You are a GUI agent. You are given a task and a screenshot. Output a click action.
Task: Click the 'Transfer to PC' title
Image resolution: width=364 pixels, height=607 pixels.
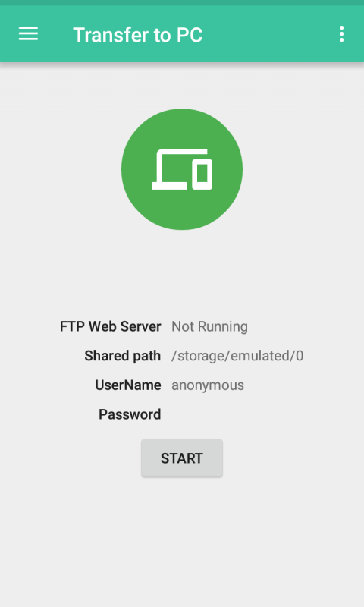[137, 35]
